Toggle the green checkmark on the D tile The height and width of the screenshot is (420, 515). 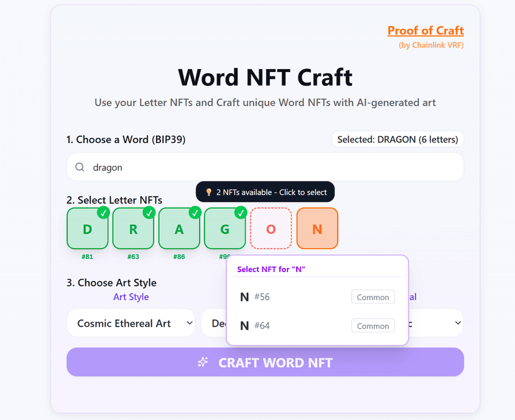pyautogui.click(x=104, y=212)
